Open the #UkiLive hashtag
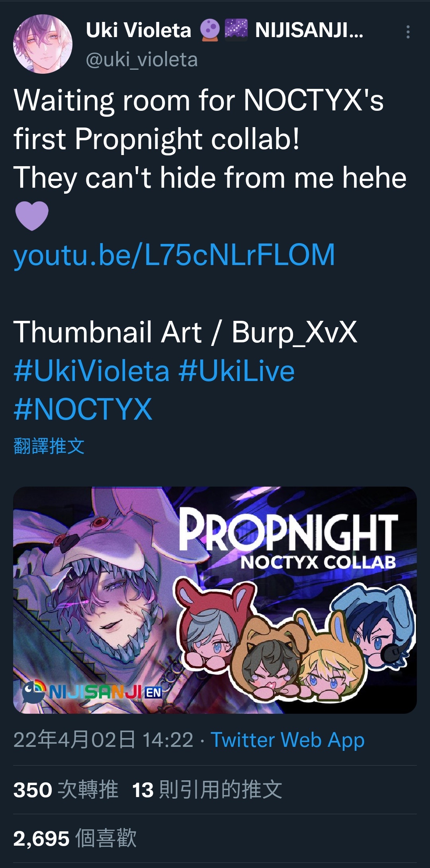Image resolution: width=430 pixels, height=868 pixels. click(236, 371)
